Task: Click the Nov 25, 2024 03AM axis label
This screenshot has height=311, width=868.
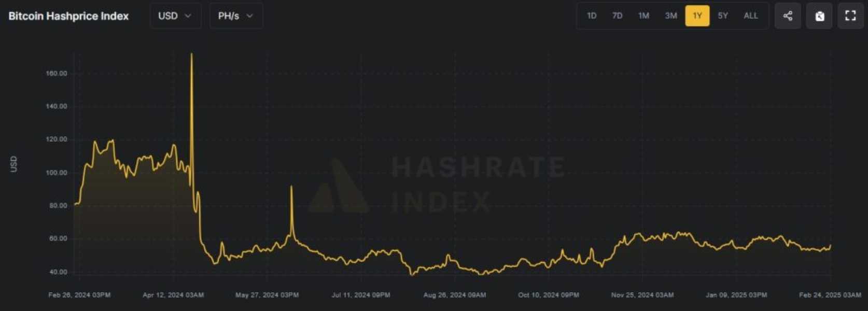Action: [642, 295]
